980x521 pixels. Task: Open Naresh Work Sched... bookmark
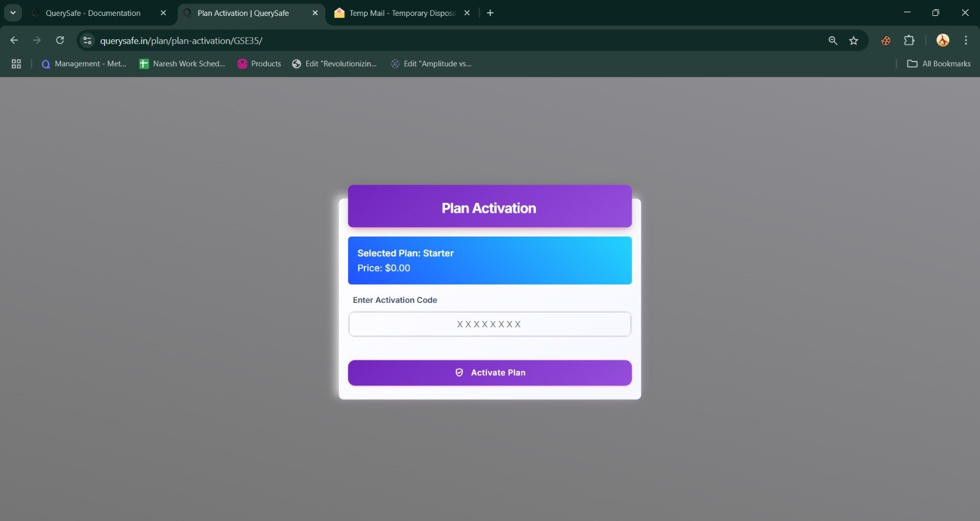pyautogui.click(x=182, y=64)
